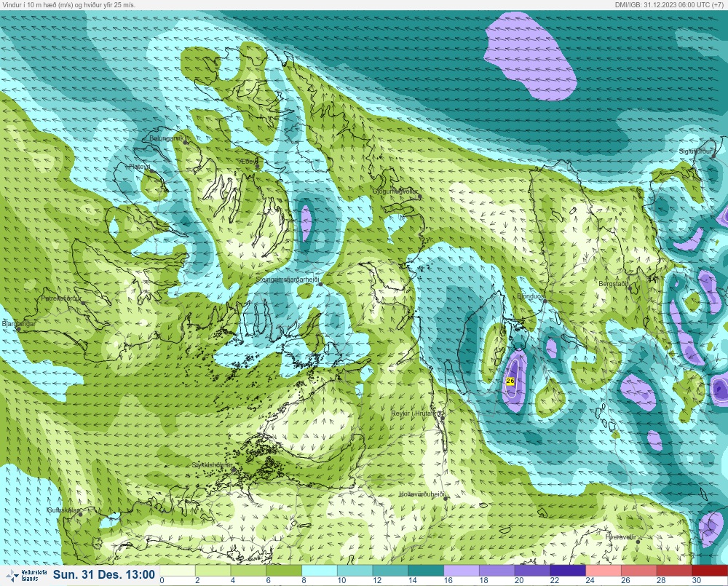Image resolution: width=728 pixels, height=586 pixels.
Task: Click the Gufuskálar station label
Action: coord(63,510)
